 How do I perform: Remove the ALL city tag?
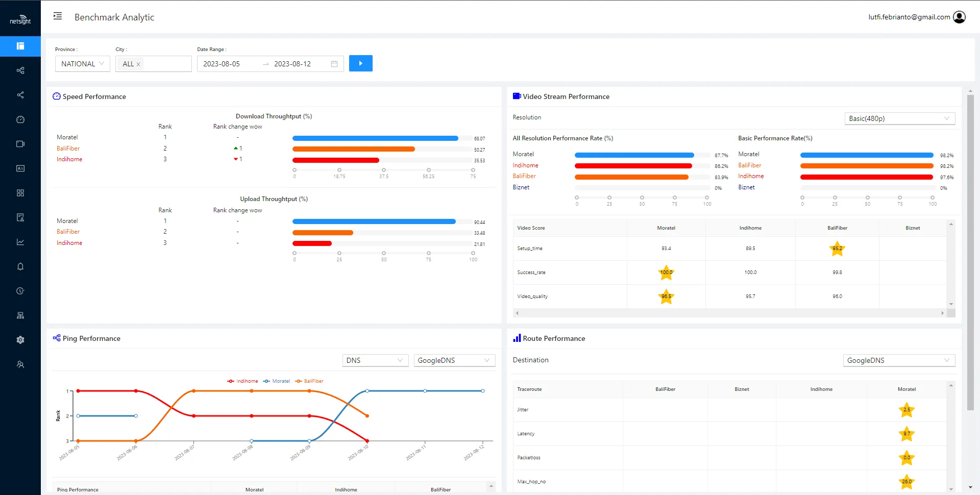tap(138, 64)
